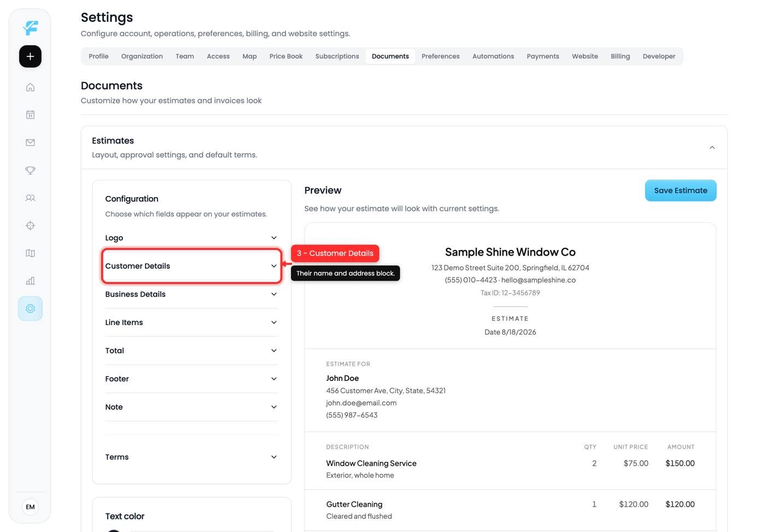This screenshot has width=766, height=532.
Task: Expand the Terms configuration section
Action: click(x=191, y=457)
